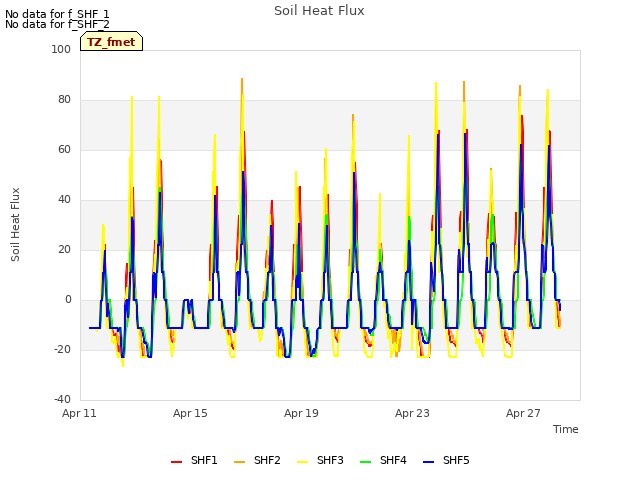Click the 'No data for f_SHF_1' message

57,14
